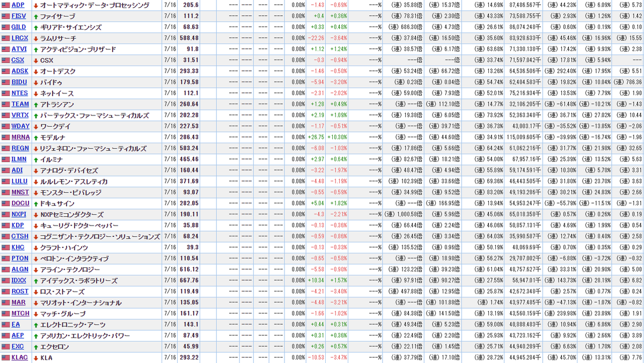This screenshot has height=363, width=644.
Task: Click the red down arrow beside モンスター・ビバレッジ
Action: (x=36, y=192)
